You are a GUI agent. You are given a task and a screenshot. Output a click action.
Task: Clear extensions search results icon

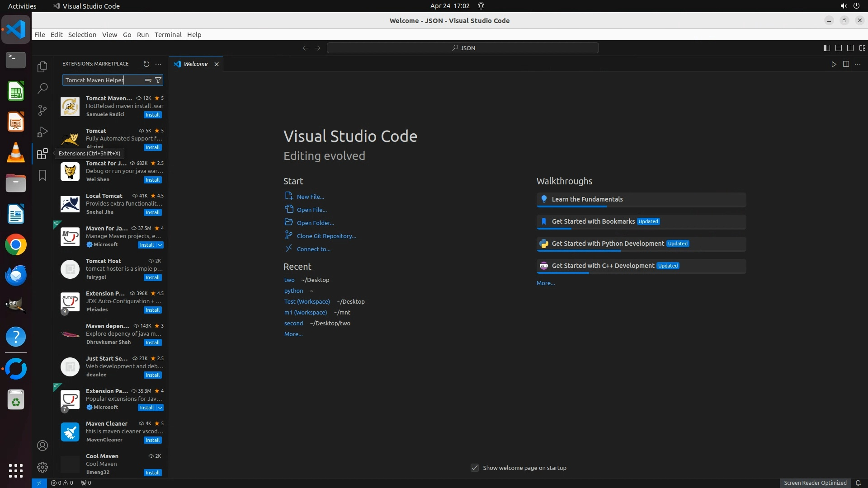point(148,80)
